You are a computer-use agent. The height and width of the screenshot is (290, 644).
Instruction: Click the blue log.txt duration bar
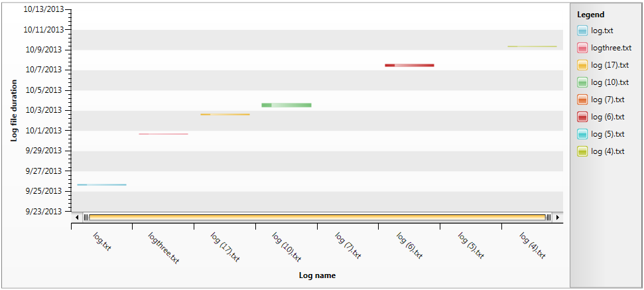101,184
